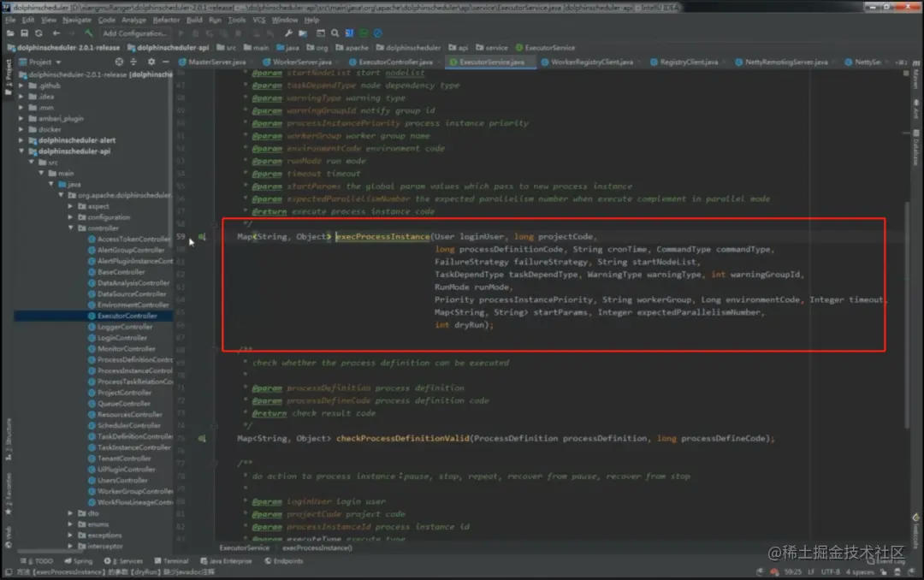Switch to ExecutorController.java tab
The height and width of the screenshot is (580, 924).
(x=391, y=62)
